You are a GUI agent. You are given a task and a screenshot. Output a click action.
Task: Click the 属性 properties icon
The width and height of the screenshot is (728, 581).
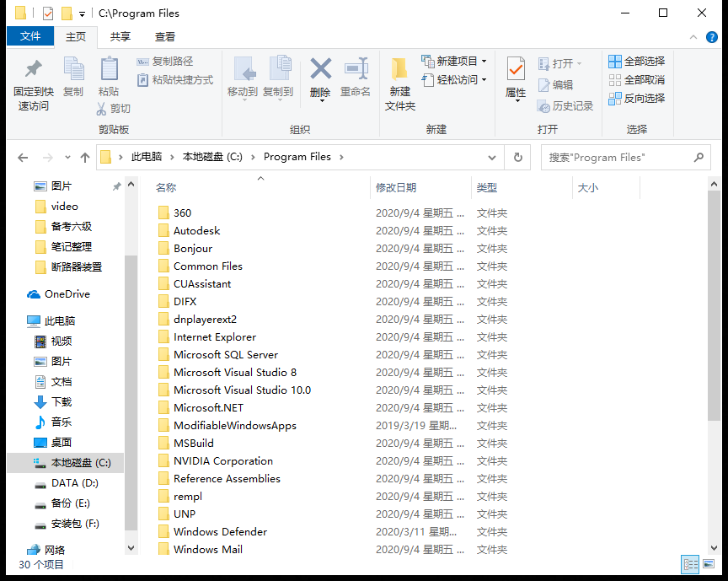(516, 69)
